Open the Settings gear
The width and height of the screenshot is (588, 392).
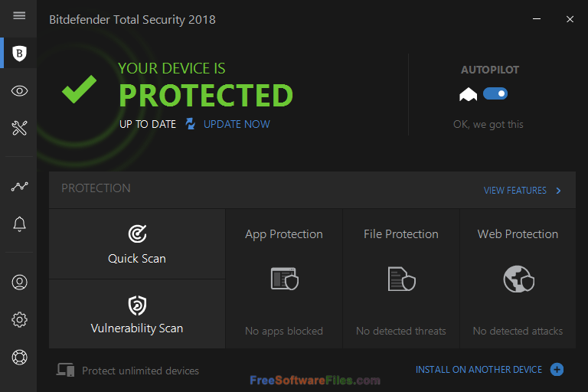click(19, 319)
